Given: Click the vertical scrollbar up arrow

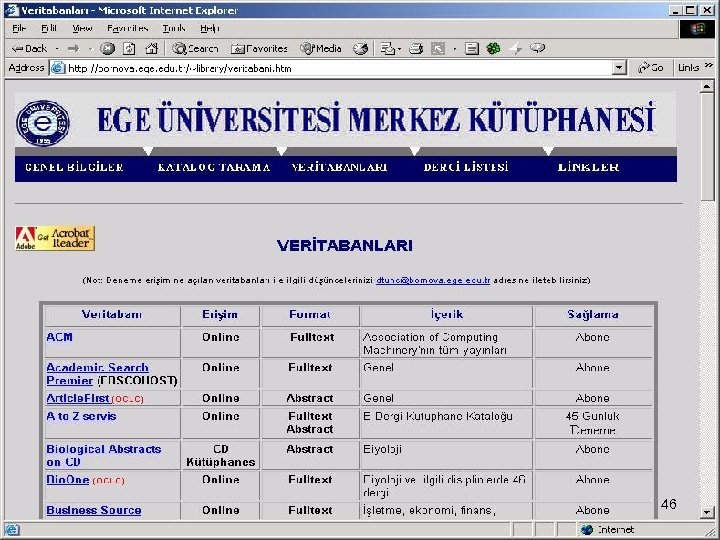Looking at the screenshot, I should pyautogui.click(x=707, y=87).
